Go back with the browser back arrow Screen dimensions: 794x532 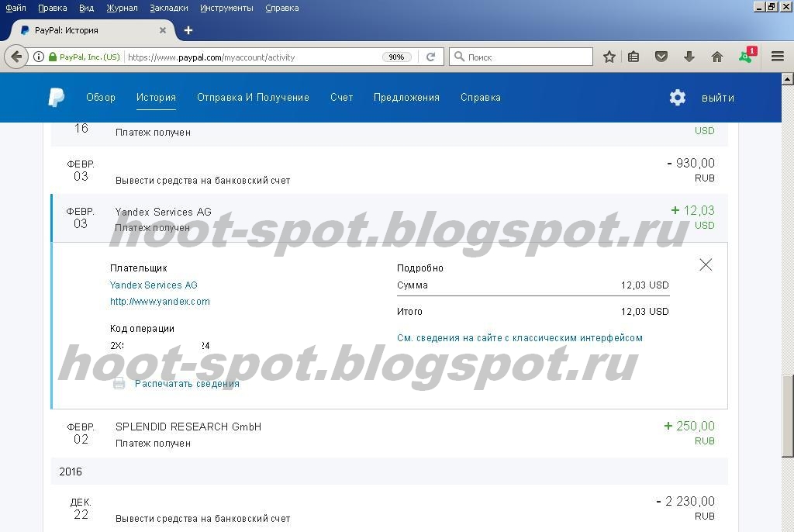tap(16, 57)
